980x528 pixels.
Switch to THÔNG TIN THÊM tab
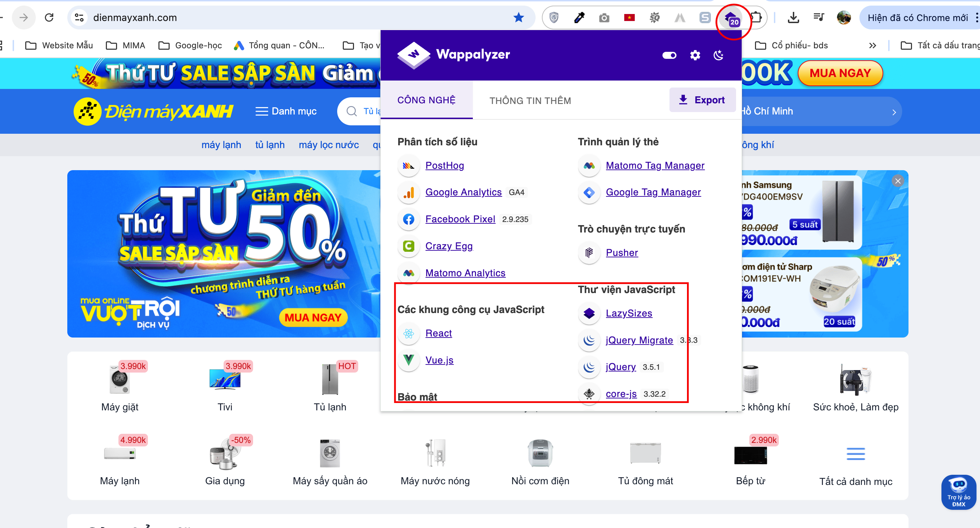(x=530, y=101)
